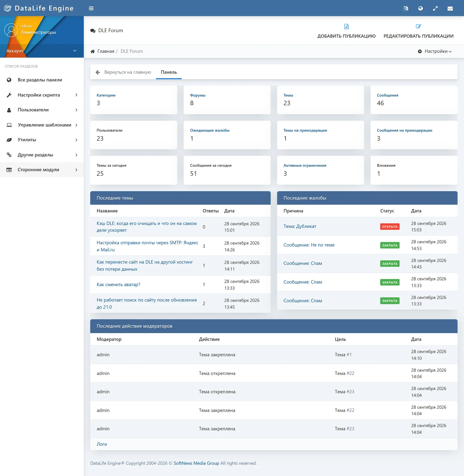Expand the Утилиты section chevron

(76, 140)
